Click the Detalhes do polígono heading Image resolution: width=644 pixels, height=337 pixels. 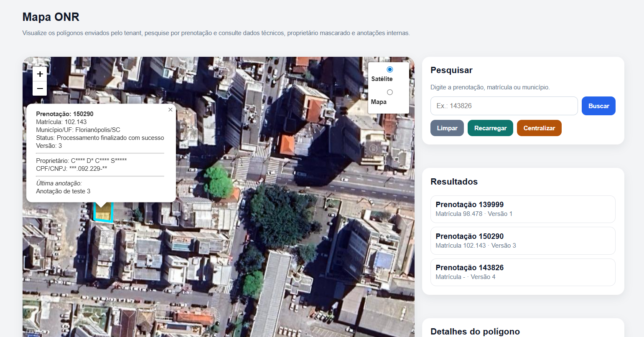[475, 332]
